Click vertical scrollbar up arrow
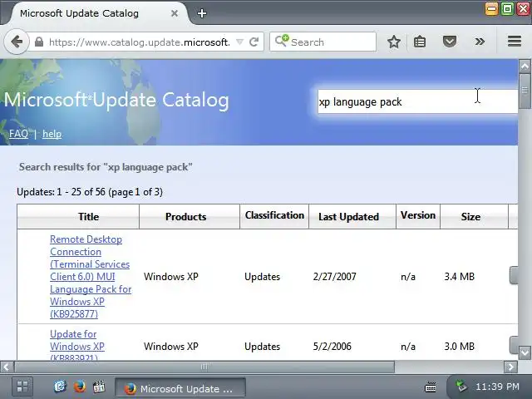 pyautogui.click(x=525, y=66)
